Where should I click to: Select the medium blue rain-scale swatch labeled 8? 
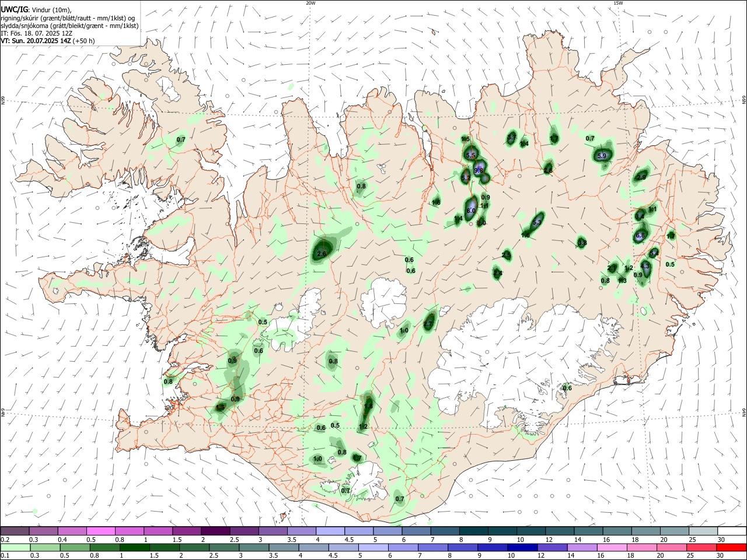pyautogui.click(x=463, y=547)
